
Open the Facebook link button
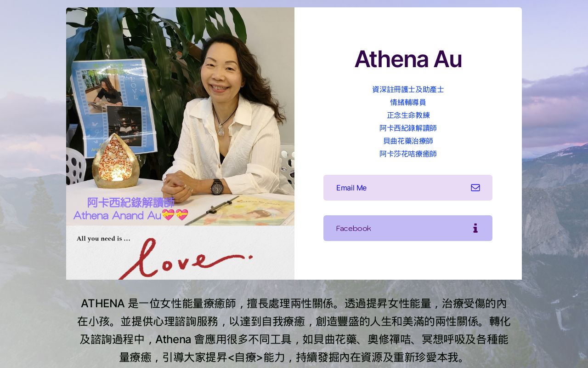pos(408,228)
